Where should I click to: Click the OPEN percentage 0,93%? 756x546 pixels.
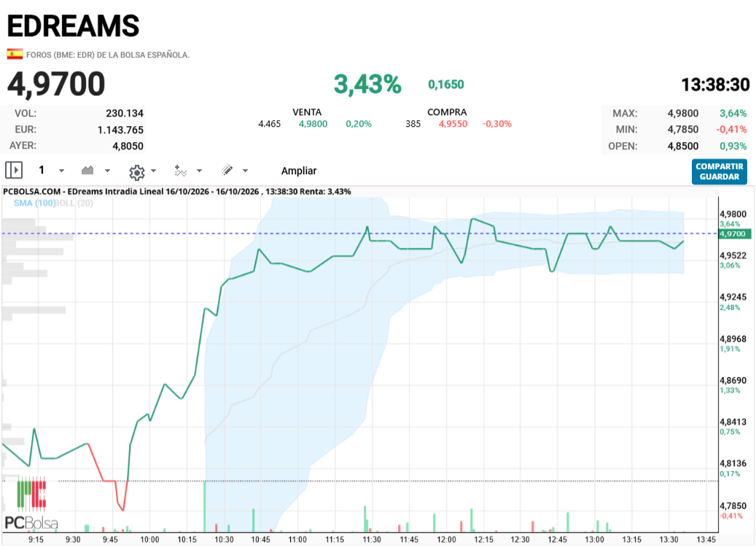[x=733, y=146]
